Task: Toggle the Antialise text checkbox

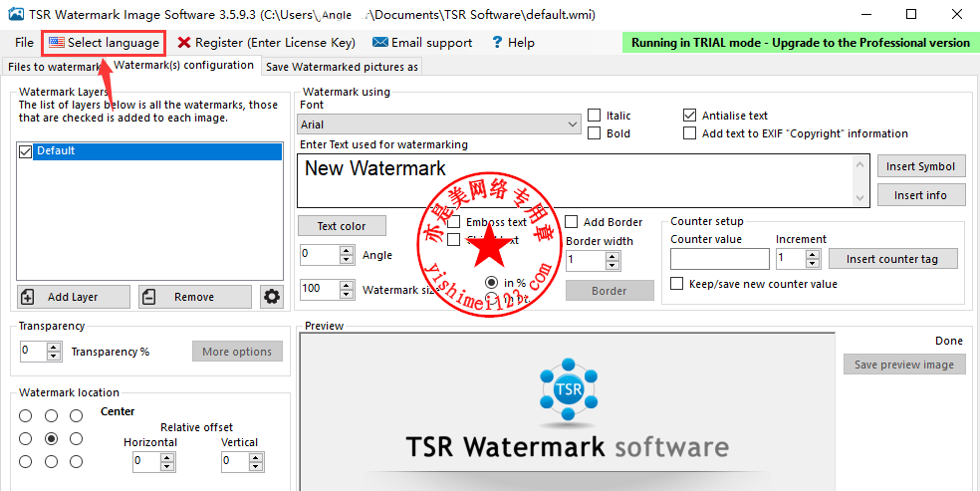Action: [x=689, y=116]
